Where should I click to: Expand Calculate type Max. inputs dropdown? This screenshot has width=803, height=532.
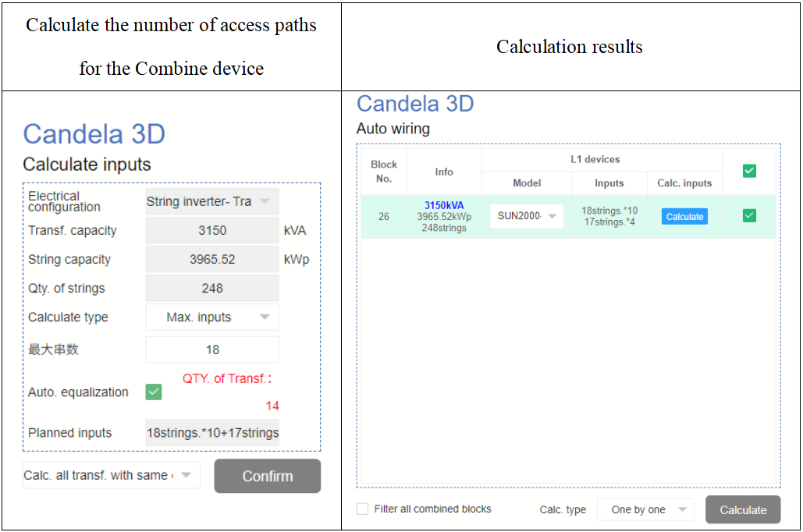pos(211,317)
